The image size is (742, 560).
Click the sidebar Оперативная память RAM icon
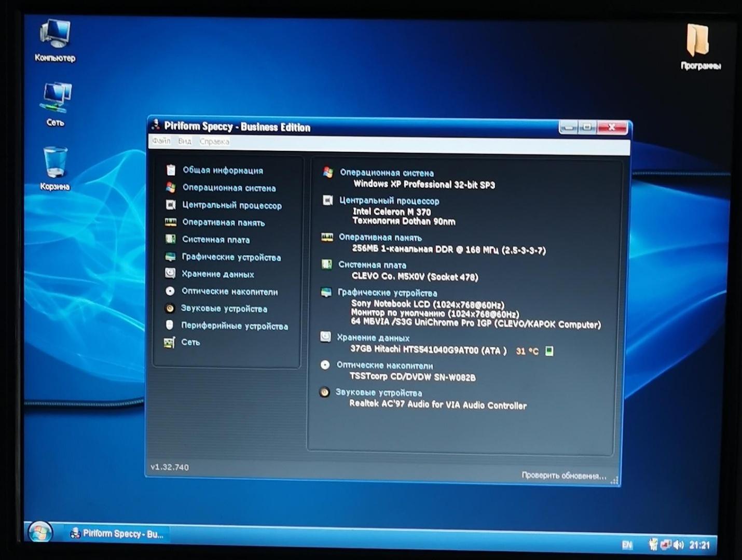171,222
